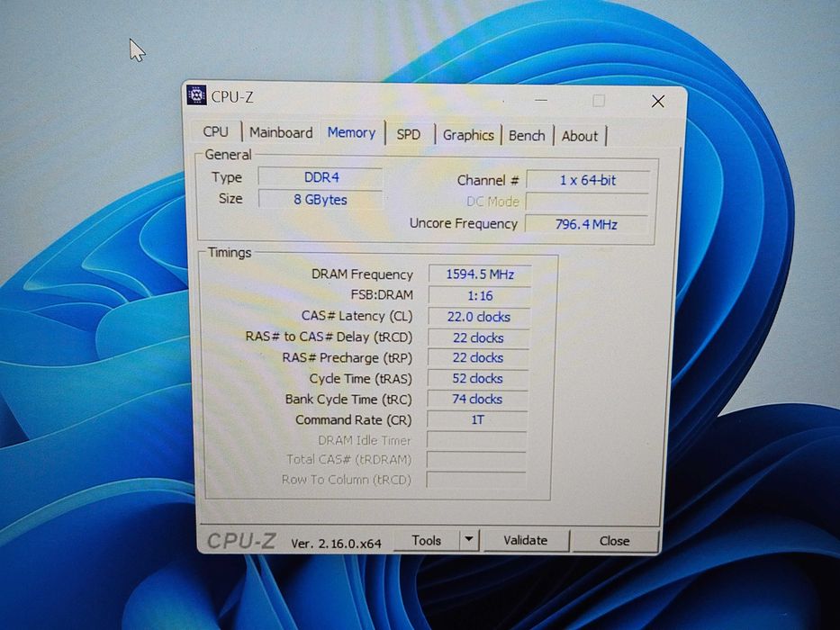
Task: Click the DDR4 memory type field
Action: pos(321,178)
